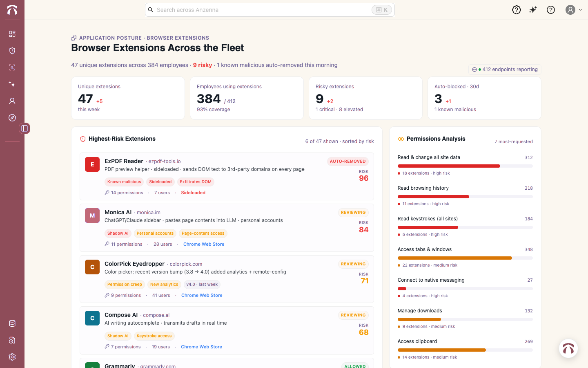Open the sparkles AI icon in the sidebar

tap(12, 84)
